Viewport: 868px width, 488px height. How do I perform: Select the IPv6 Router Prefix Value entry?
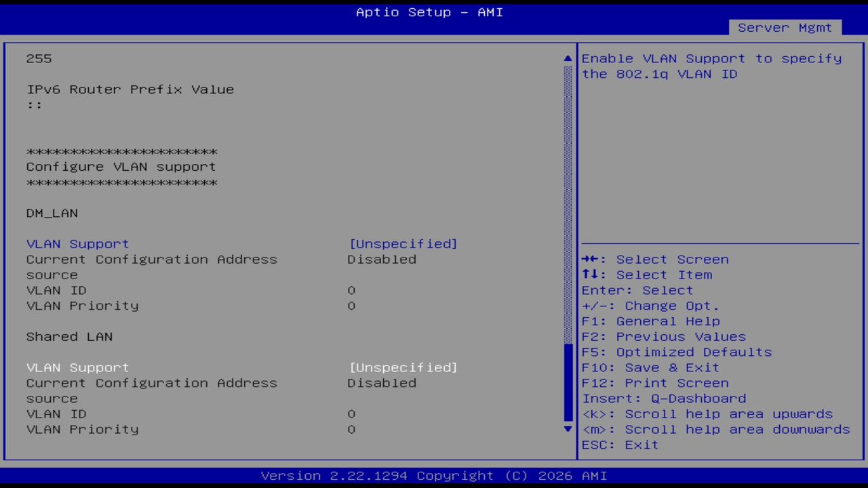[x=129, y=89]
